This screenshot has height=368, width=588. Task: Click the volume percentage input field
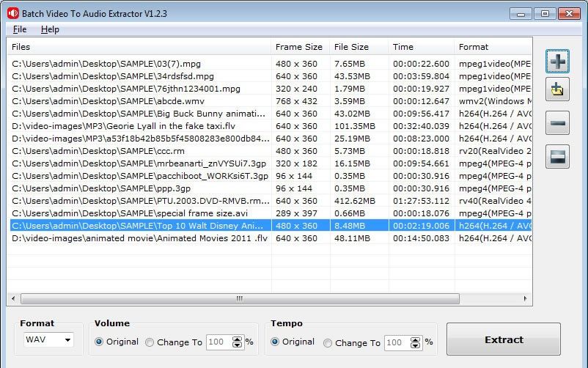[219, 342]
